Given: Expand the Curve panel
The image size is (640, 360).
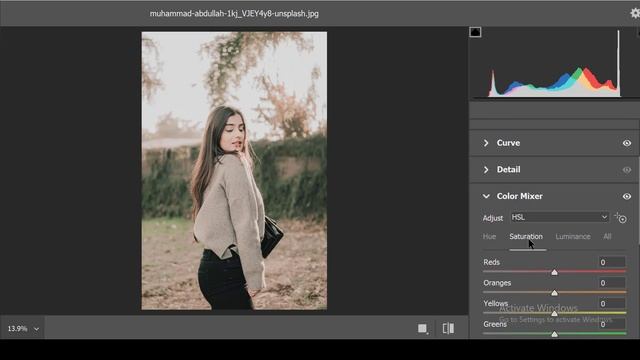Looking at the screenshot, I should (486, 143).
